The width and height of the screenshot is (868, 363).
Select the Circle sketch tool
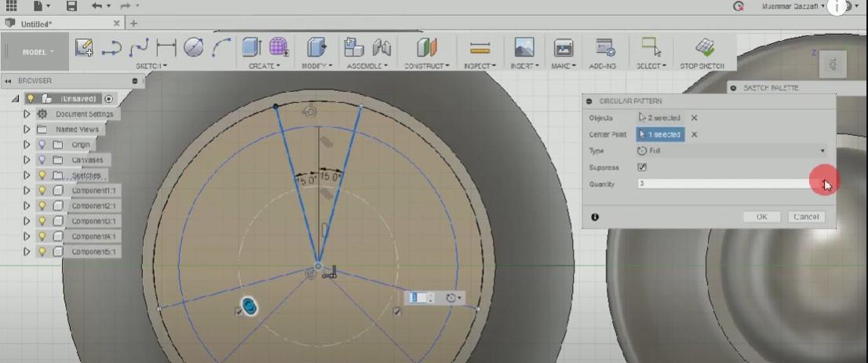click(x=194, y=47)
